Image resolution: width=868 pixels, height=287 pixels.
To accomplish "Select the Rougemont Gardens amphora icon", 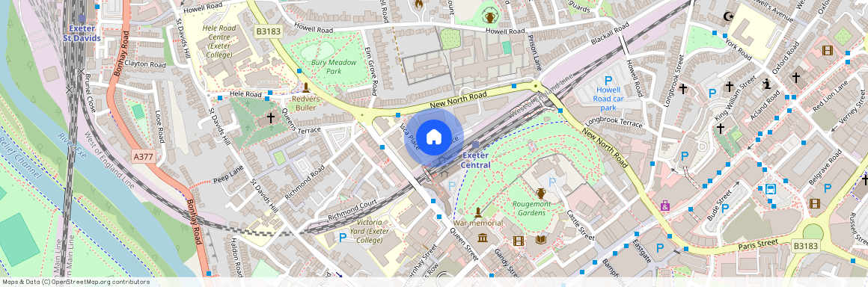I will [541, 193].
